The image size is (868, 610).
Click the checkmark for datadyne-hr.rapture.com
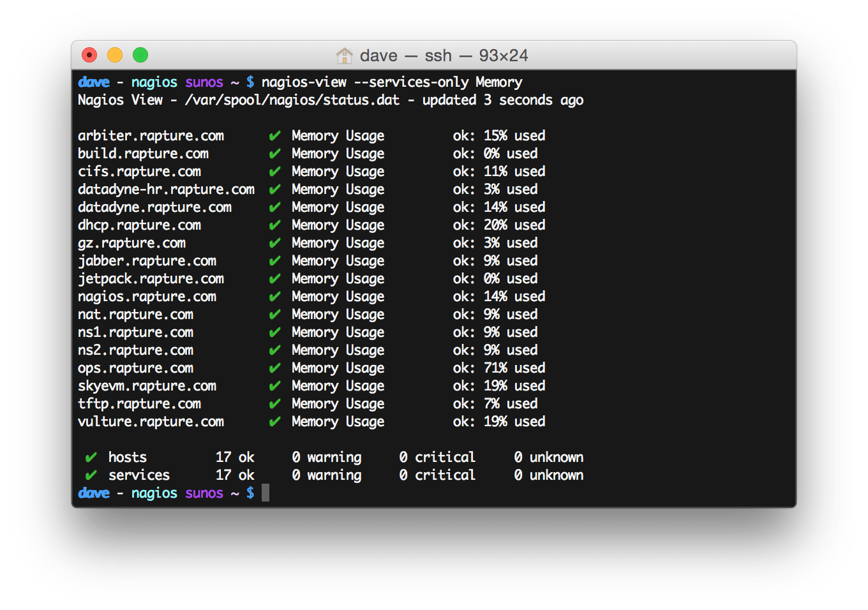[275, 190]
